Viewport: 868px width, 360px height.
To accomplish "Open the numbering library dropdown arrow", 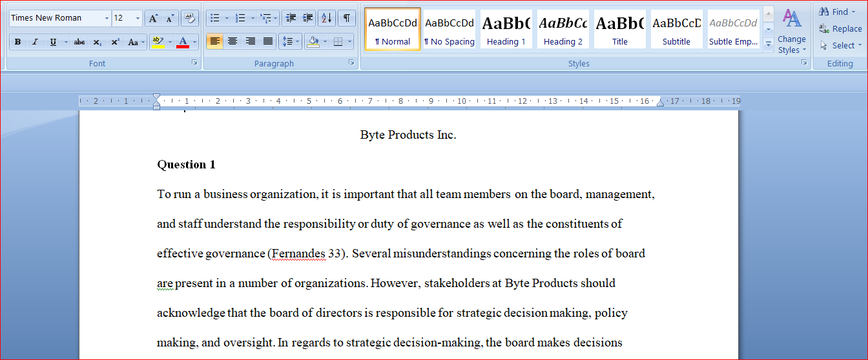I will [x=252, y=18].
